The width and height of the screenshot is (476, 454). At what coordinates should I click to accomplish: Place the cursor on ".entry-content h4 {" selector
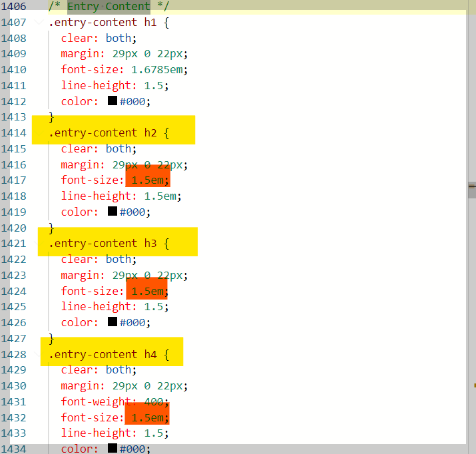[109, 354]
